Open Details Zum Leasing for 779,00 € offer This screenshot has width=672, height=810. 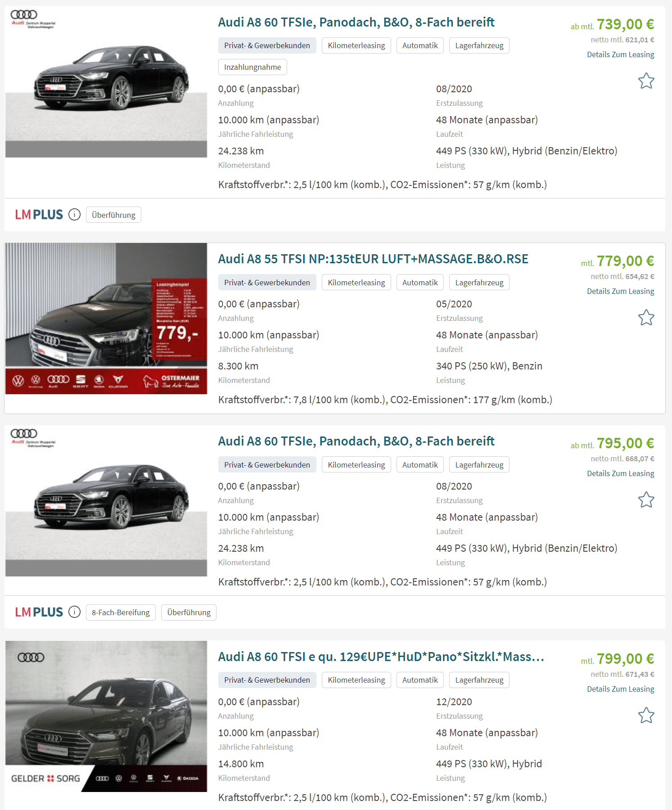[620, 291]
